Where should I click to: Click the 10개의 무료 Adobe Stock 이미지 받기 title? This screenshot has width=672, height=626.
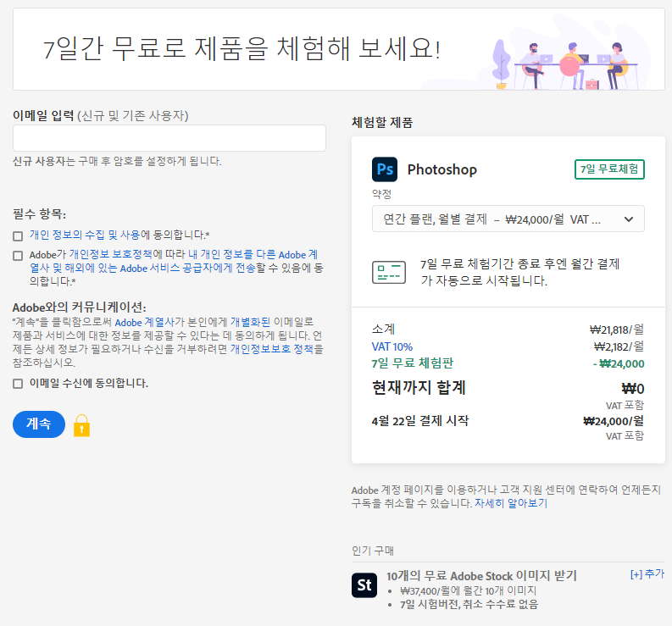pos(481,575)
